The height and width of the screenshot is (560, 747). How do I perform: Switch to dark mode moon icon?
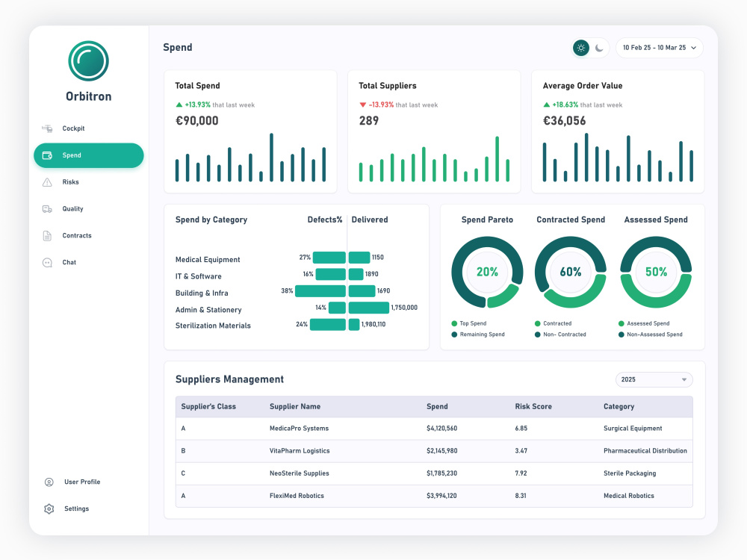tap(599, 48)
